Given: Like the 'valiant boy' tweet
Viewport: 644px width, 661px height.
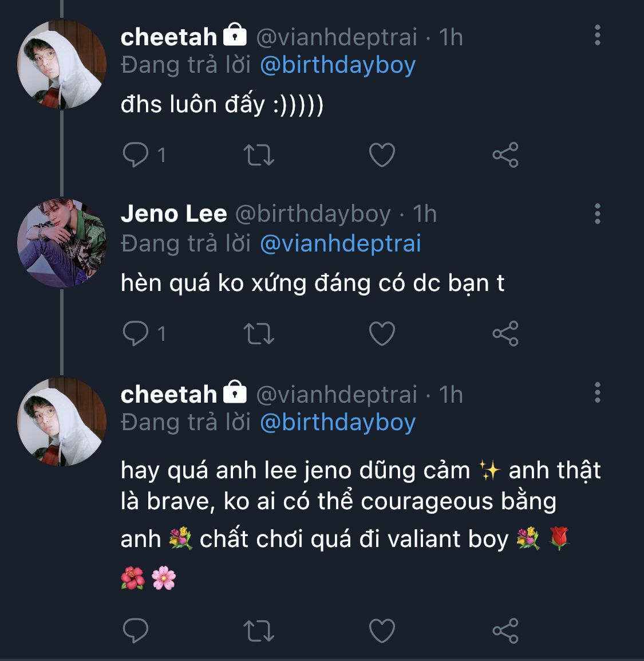Looking at the screenshot, I should (382, 631).
